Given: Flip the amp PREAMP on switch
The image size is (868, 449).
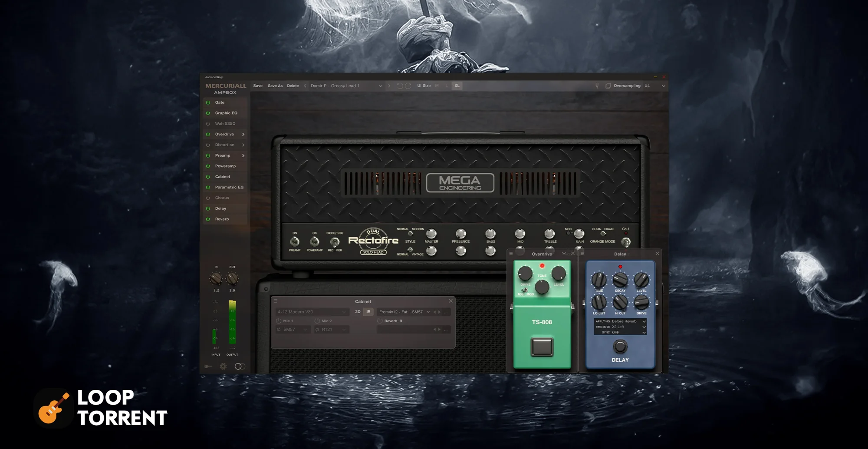Looking at the screenshot, I should 295,241.
